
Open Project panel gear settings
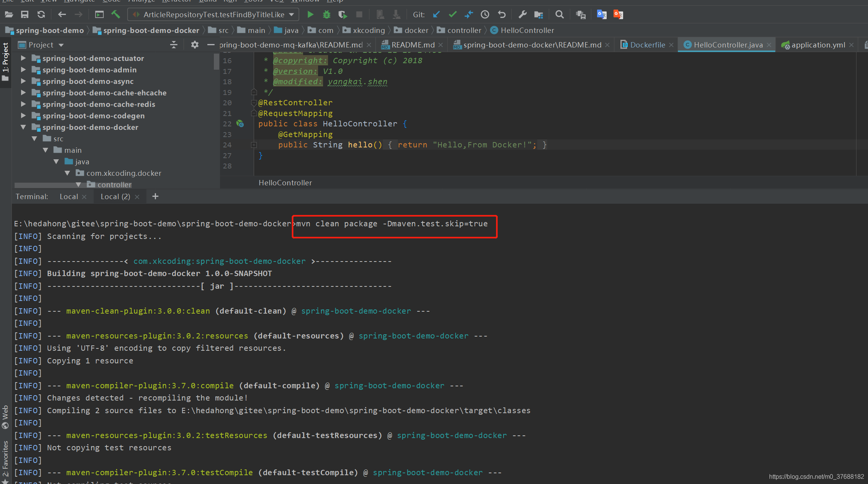pyautogui.click(x=195, y=45)
